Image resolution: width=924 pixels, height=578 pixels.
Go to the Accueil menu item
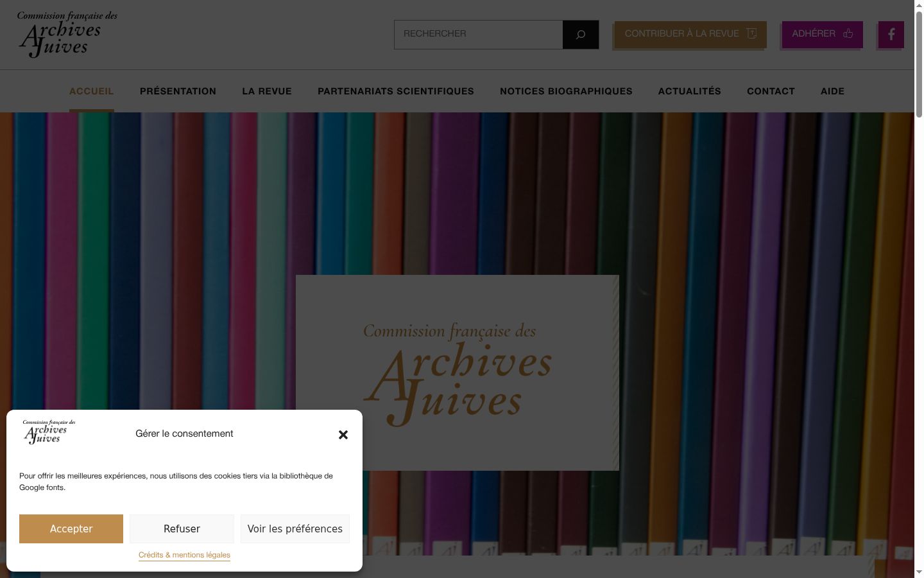click(92, 91)
